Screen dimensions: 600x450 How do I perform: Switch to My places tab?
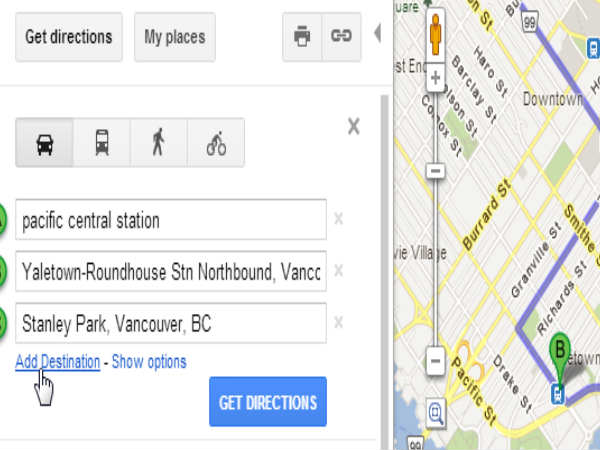[x=175, y=37]
